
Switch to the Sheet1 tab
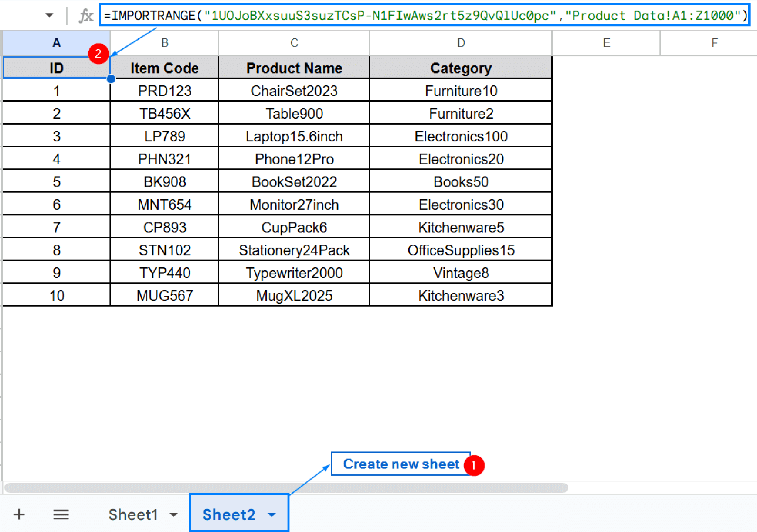coord(134,514)
